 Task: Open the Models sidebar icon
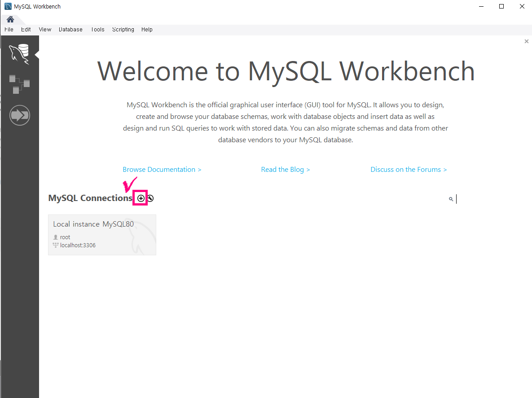19,84
